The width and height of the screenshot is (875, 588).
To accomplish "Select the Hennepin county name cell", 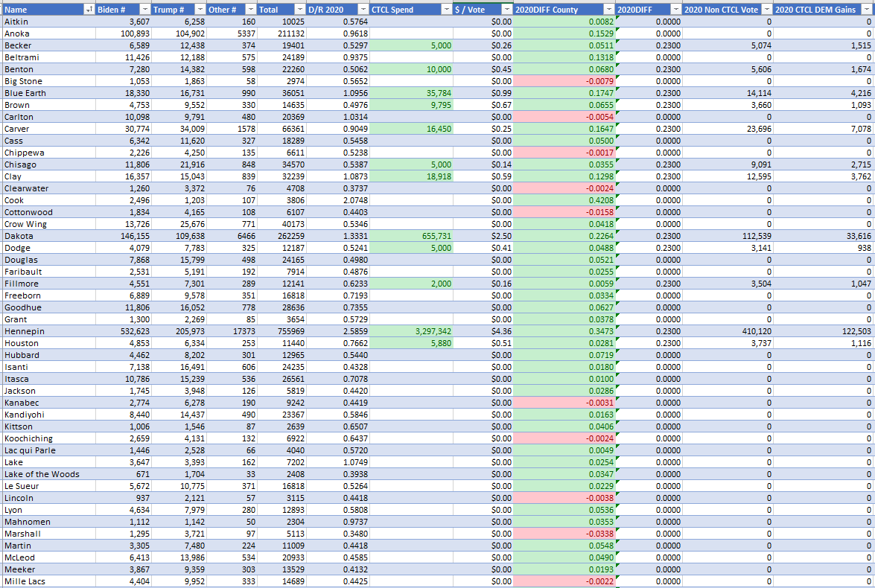I will pos(48,331).
